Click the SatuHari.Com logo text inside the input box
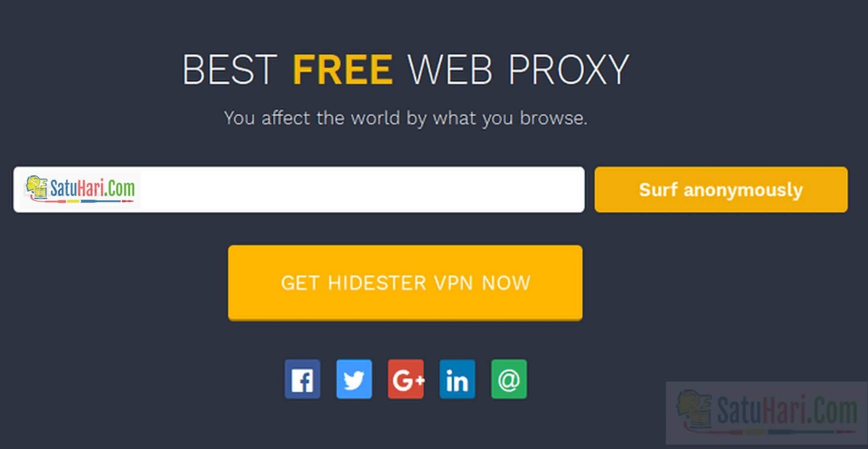This screenshot has width=868, height=449. click(92, 188)
